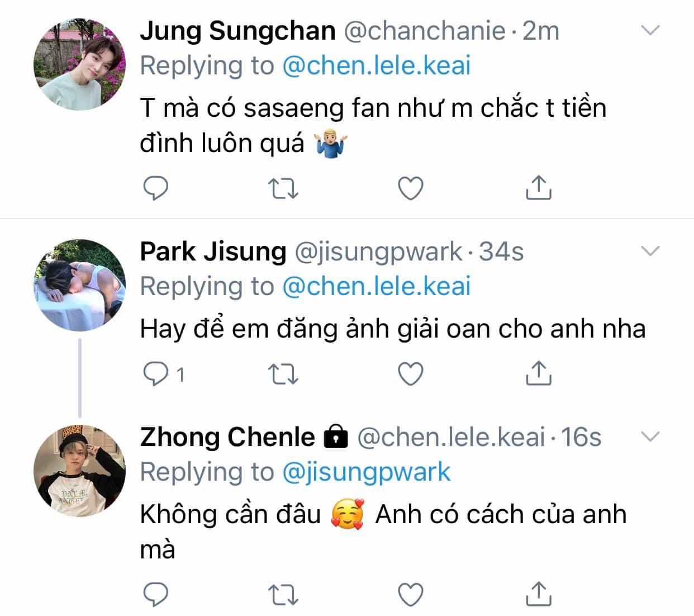694x616 pixels.
Task: Reply to Zhong Chenle's tweet
Action: [x=156, y=595]
